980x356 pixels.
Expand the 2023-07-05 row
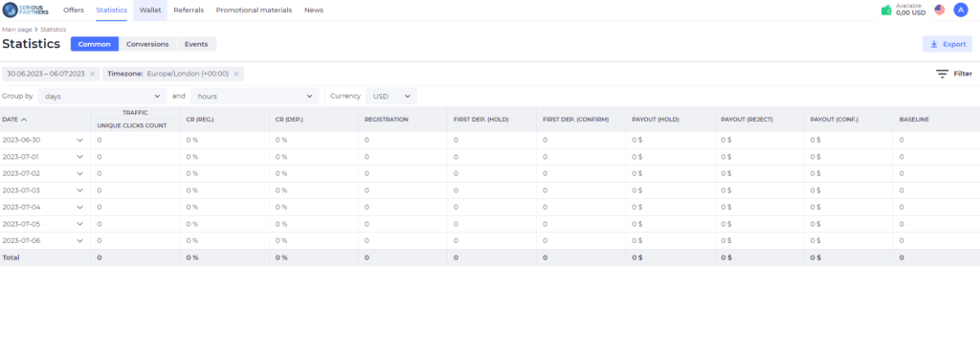[79, 224]
